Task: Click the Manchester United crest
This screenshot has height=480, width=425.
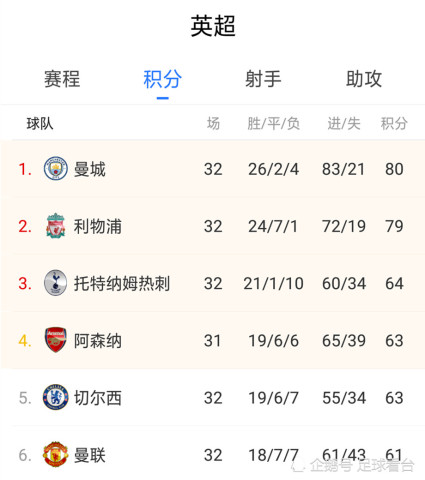Action: click(x=56, y=454)
